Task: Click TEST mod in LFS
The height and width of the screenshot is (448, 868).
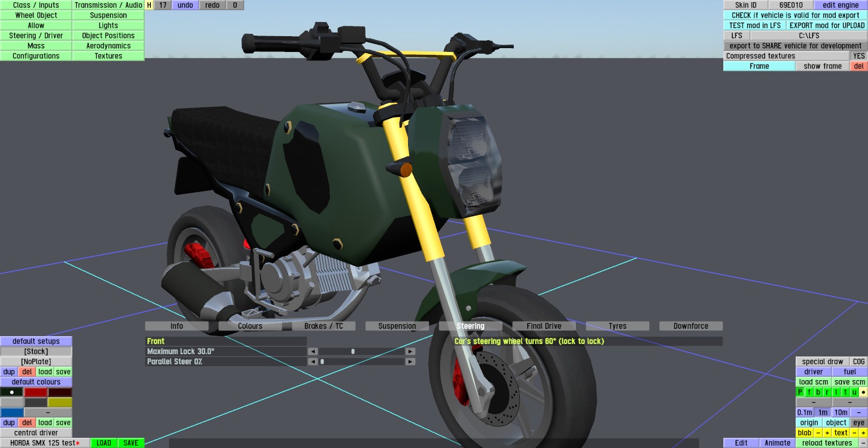Action: pos(755,25)
